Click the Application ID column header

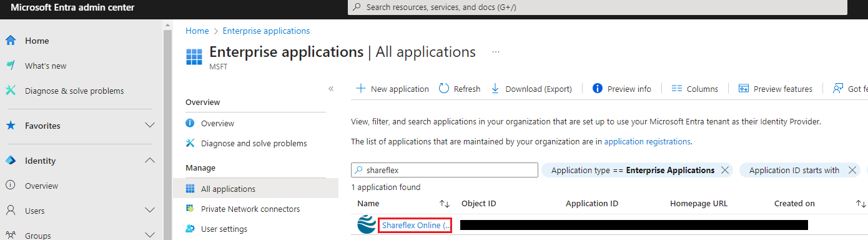pos(592,204)
